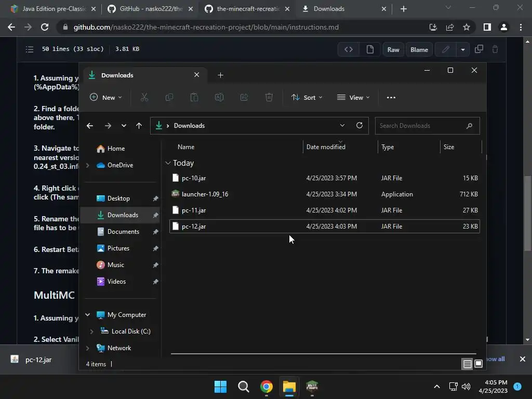Reload the GitHub page in Chrome
532x399 pixels.
tap(45, 27)
